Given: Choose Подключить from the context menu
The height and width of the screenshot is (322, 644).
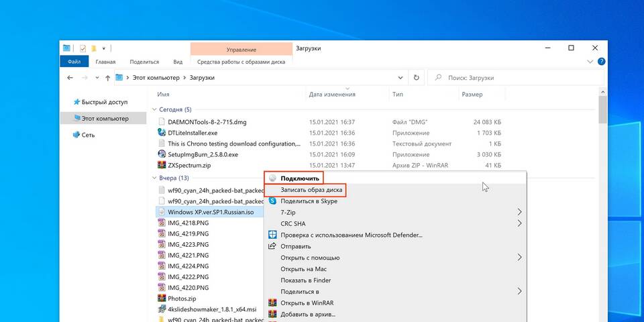Looking at the screenshot, I should point(294,178).
